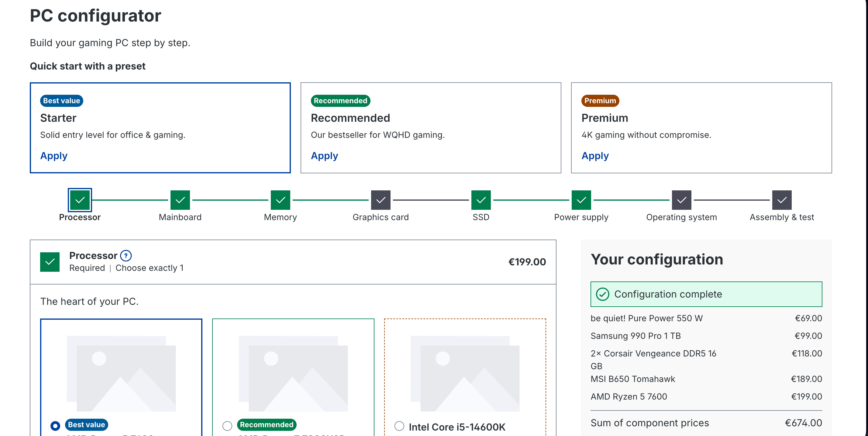Select the Recommended processor radio button
This screenshot has height=436, width=868.
click(x=227, y=426)
